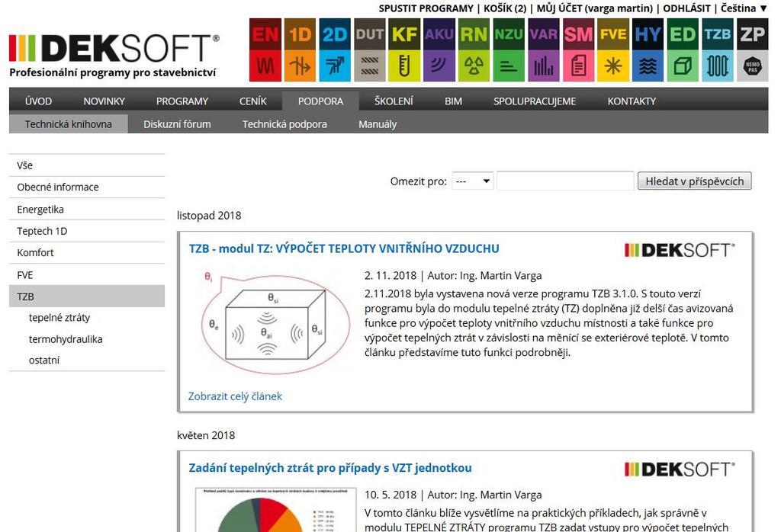Select TZB sidebar category
Image resolution: width=781 pixels, height=532 pixels.
[x=87, y=296]
